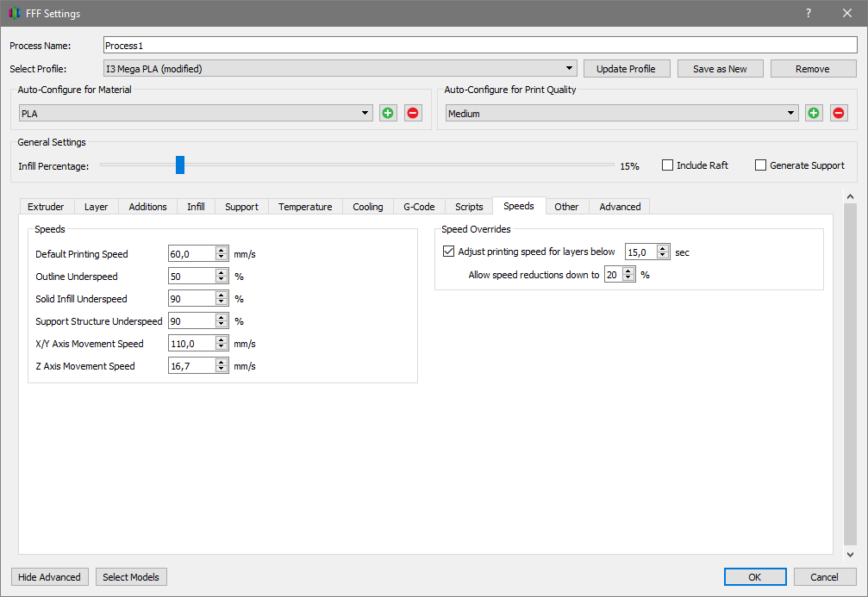Add a new print quality with plus icon

pyautogui.click(x=813, y=113)
